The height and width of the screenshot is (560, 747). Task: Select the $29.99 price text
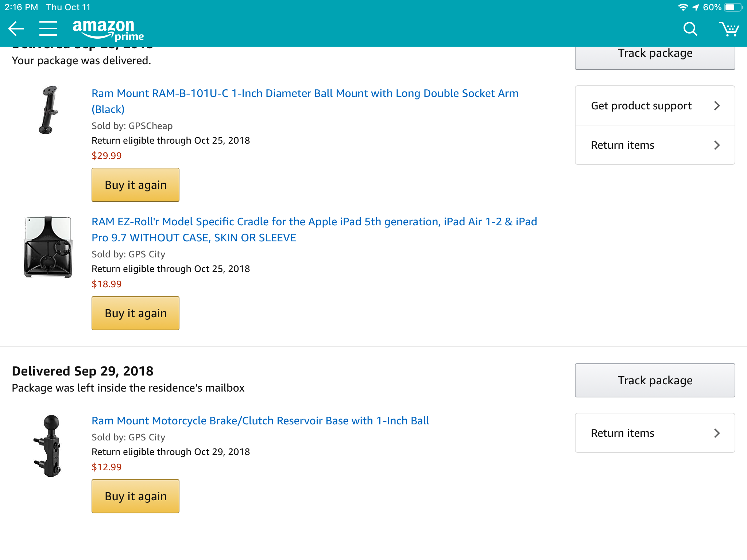coord(107,156)
